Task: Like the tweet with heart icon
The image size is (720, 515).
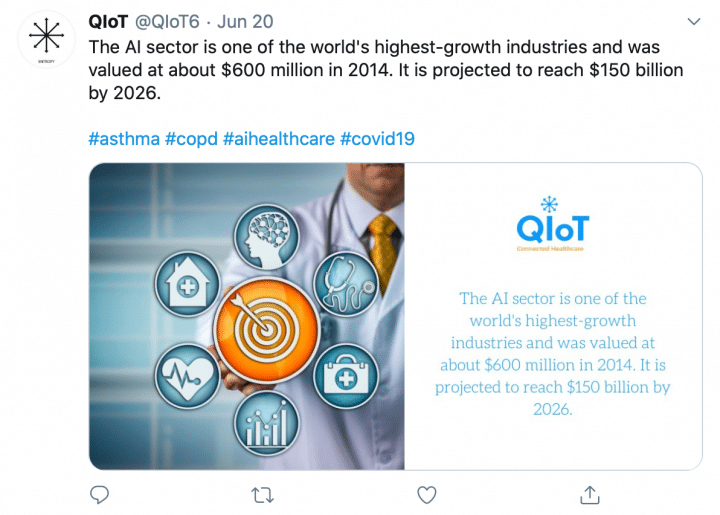Action: click(x=427, y=494)
